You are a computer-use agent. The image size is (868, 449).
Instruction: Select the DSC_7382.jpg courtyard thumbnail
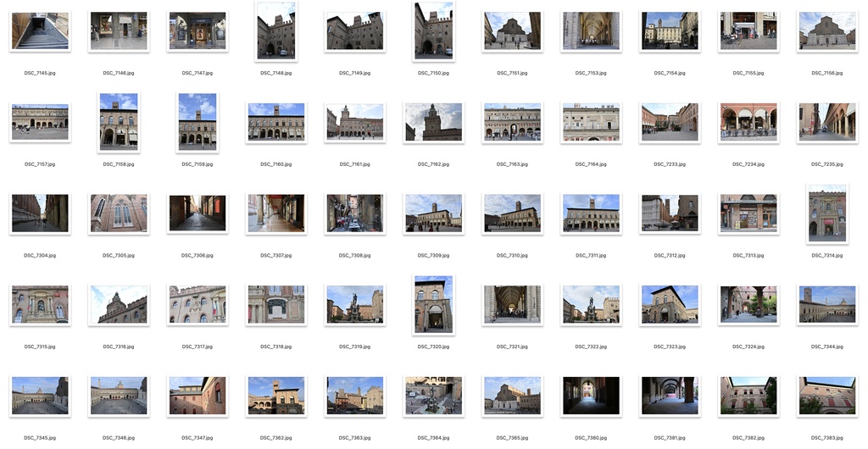click(748, 396)
